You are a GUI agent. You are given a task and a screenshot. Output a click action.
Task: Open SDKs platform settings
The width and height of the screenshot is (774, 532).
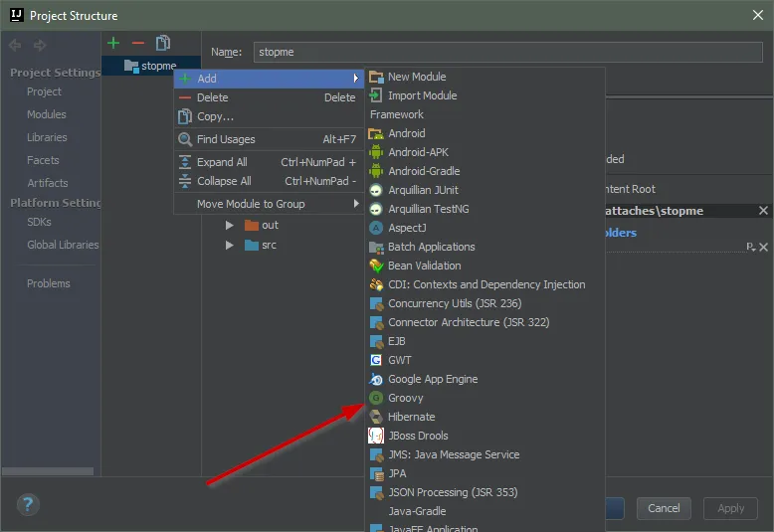pos(39,222)
